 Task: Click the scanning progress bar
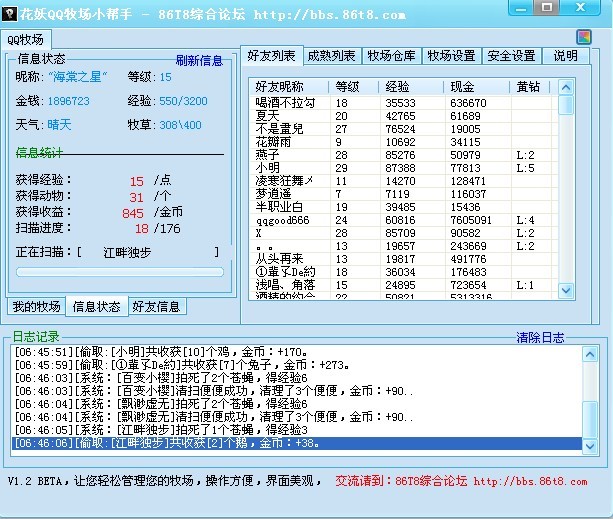click(x=120, y=272)
